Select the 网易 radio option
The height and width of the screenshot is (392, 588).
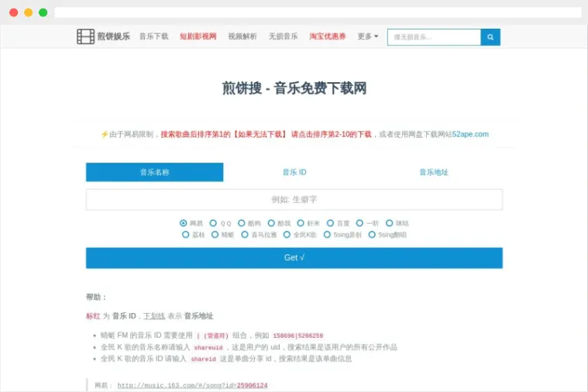(184, 223)
